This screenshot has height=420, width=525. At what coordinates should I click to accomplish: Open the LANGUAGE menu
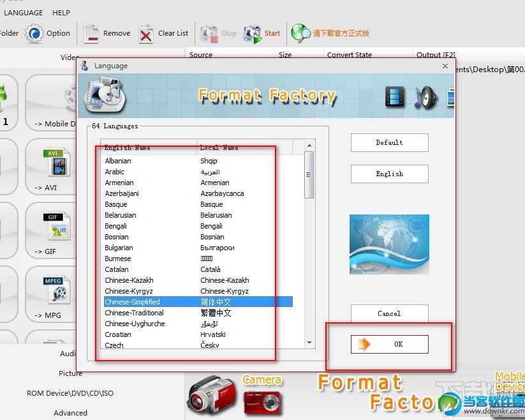coord(24,13)
